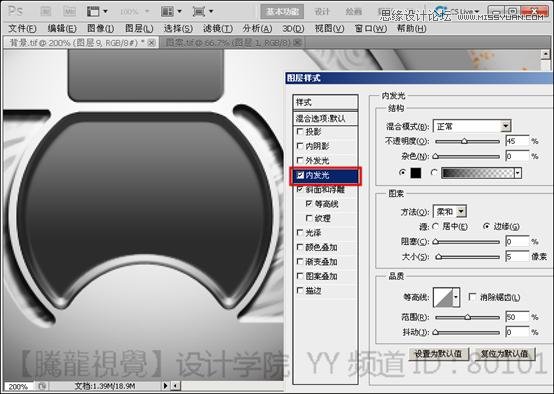Screen dimensions: 554x394
Task: Click the 大小 size value field
Action: point(517,256)
